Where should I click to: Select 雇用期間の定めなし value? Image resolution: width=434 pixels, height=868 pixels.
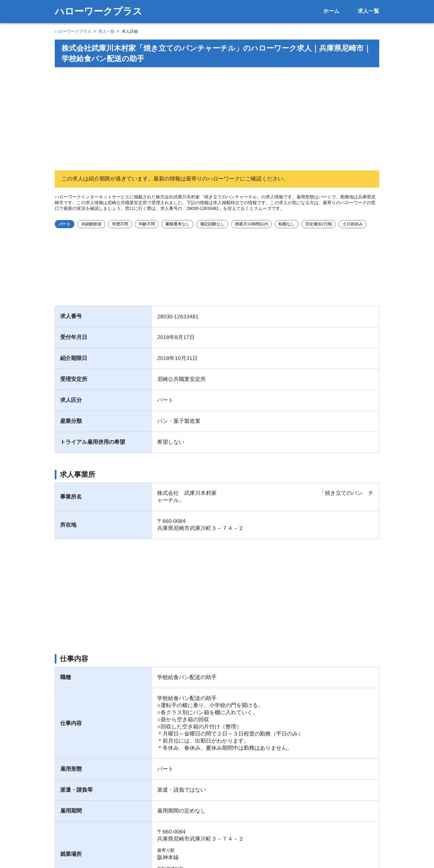pyautogui.click(x=182, y=811)
